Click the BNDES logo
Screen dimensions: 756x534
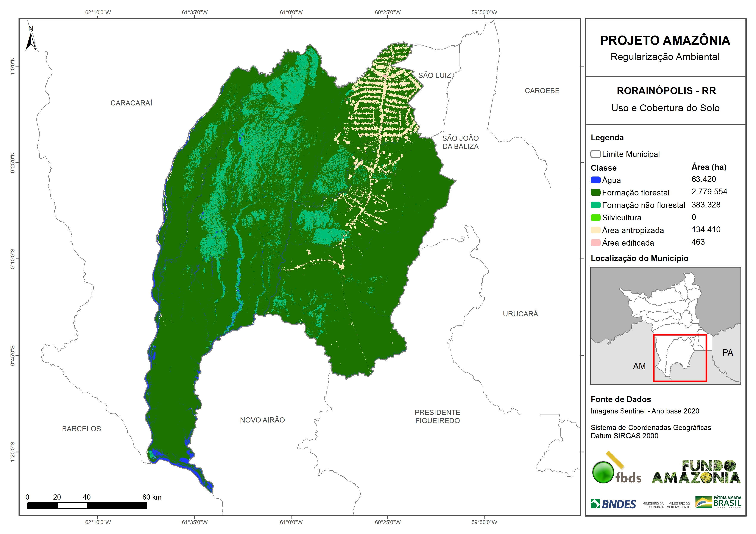pos(613,504)
